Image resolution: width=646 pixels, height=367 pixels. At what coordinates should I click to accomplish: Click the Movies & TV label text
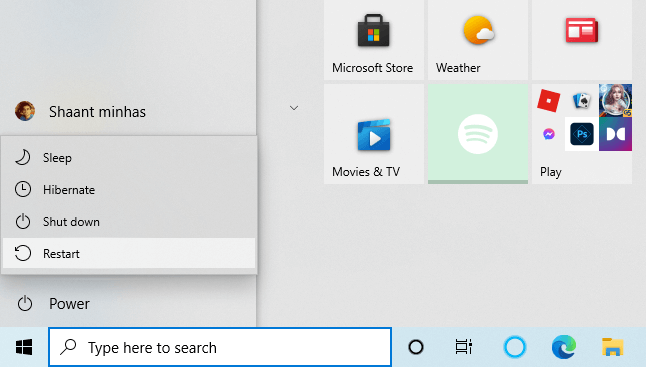(366, 171)
